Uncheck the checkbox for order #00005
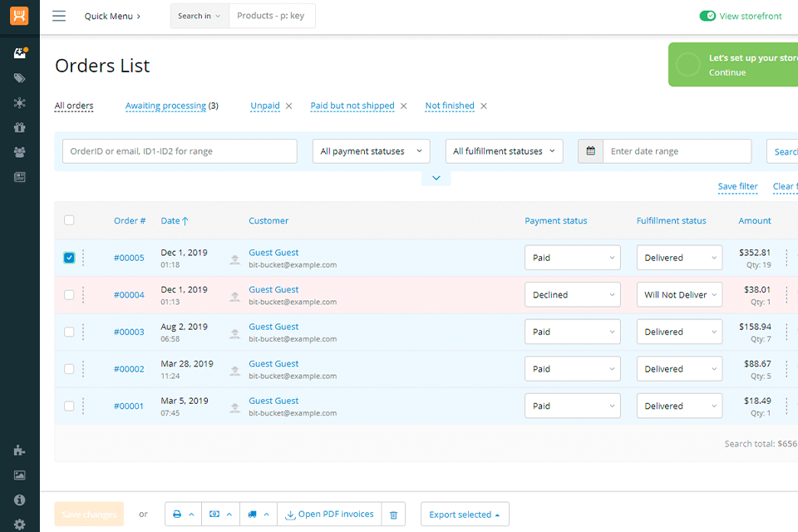 coord(69,258)
